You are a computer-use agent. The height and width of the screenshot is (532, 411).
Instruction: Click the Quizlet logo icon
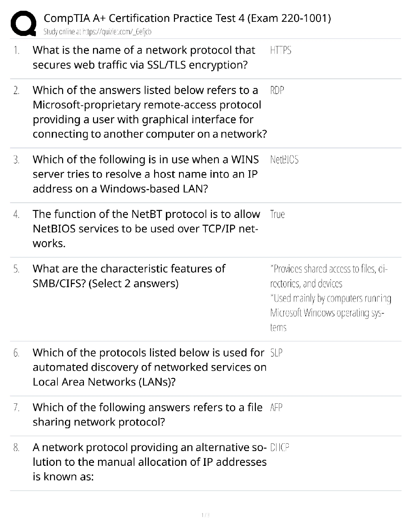coord(23,23)
